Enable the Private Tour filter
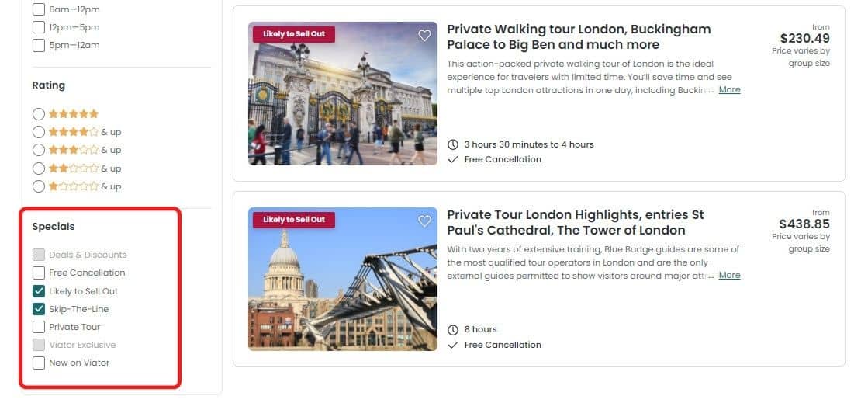 (x=39, y=327)
